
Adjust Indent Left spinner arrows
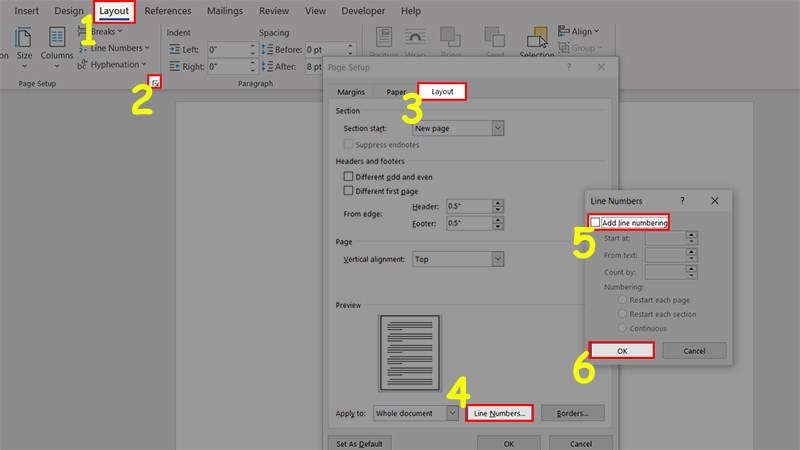click(253, 49)
